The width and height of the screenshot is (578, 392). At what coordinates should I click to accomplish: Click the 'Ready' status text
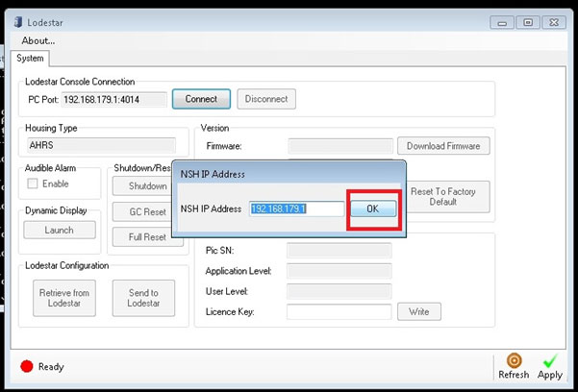[51, 367]
